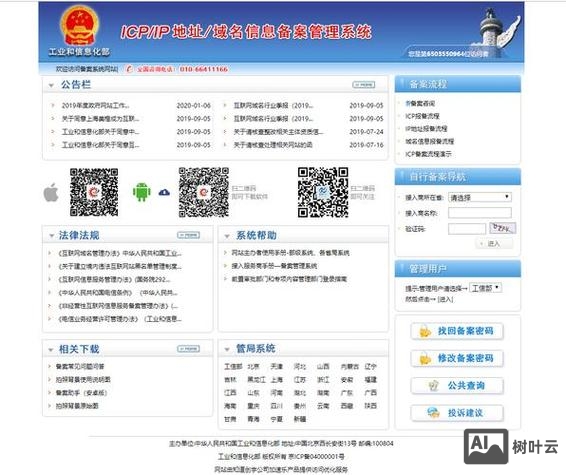
Task: Open notice 关于同意上海… dated 2019-09-05
Action: coord(100,119)
